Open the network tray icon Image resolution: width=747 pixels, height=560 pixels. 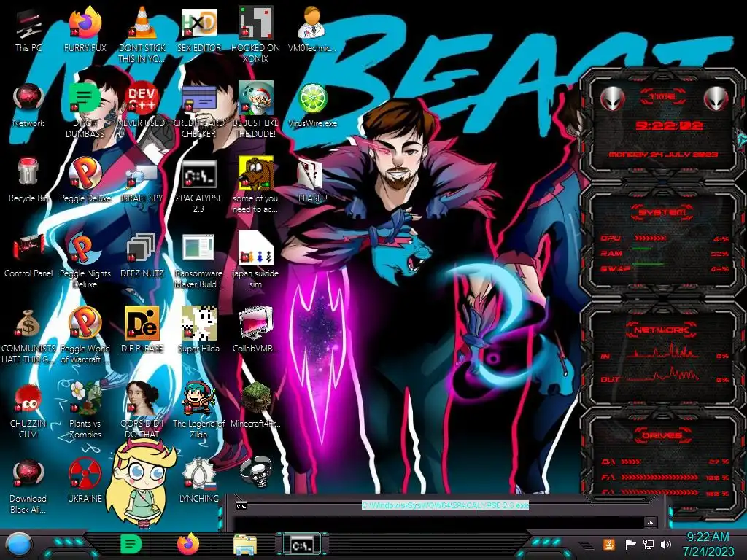coord(649,544)
